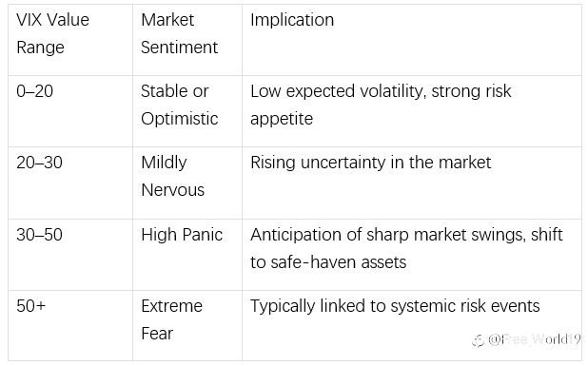
Task: Click the 20–30 range cell
Action: point(70,183)
